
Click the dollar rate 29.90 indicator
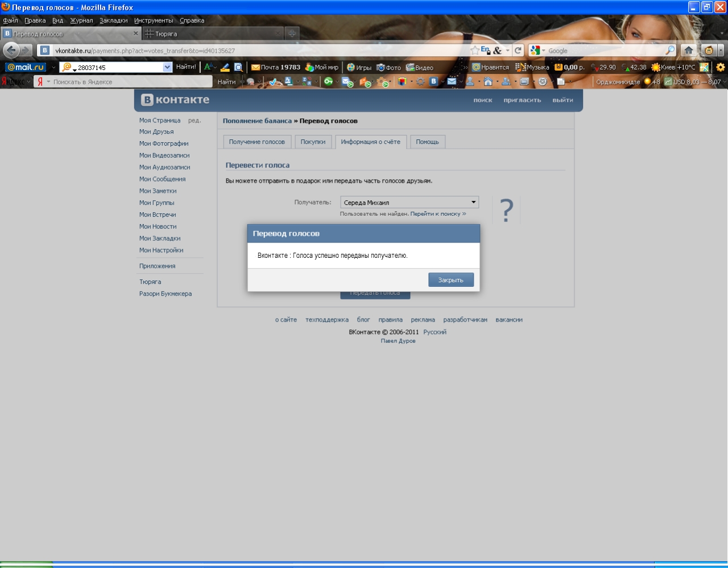(x=603, y=67)
